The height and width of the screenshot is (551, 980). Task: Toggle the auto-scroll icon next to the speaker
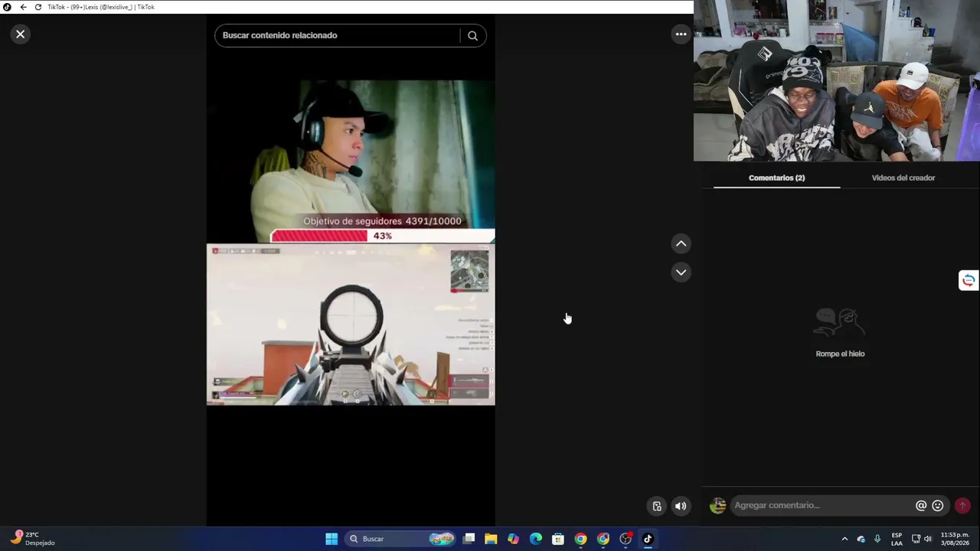point(657,506)
